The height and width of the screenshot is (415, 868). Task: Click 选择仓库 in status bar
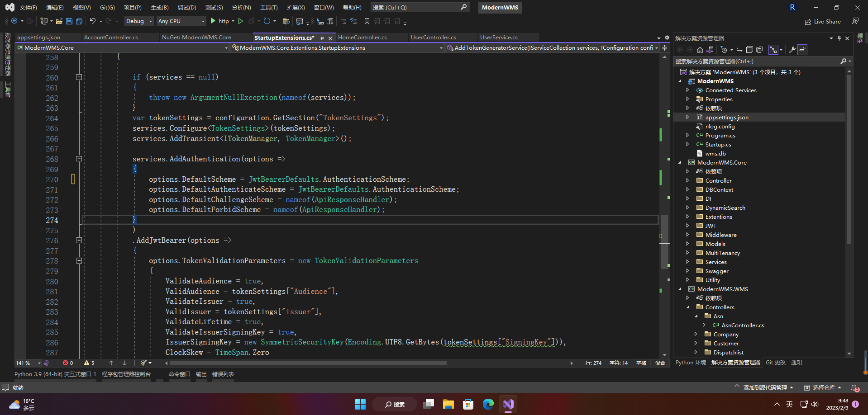coord(822,388)
